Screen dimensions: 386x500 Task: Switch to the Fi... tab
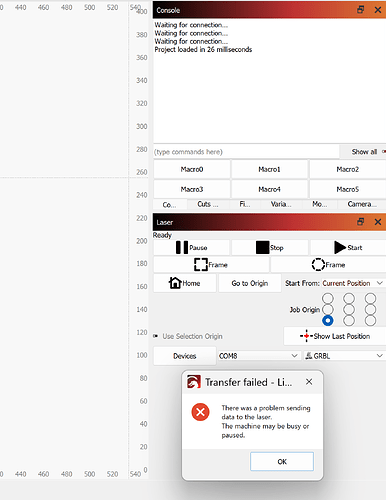point(245,204)
